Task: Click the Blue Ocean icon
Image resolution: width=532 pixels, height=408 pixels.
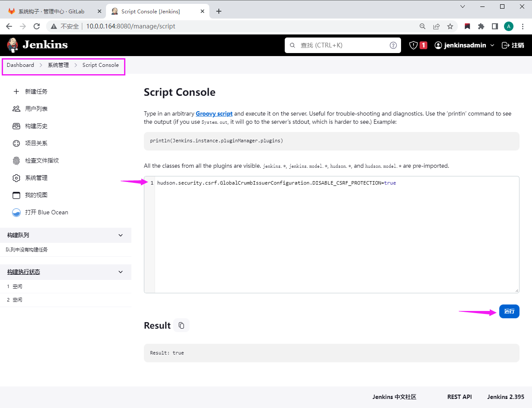Action: (x=16, y=212)
